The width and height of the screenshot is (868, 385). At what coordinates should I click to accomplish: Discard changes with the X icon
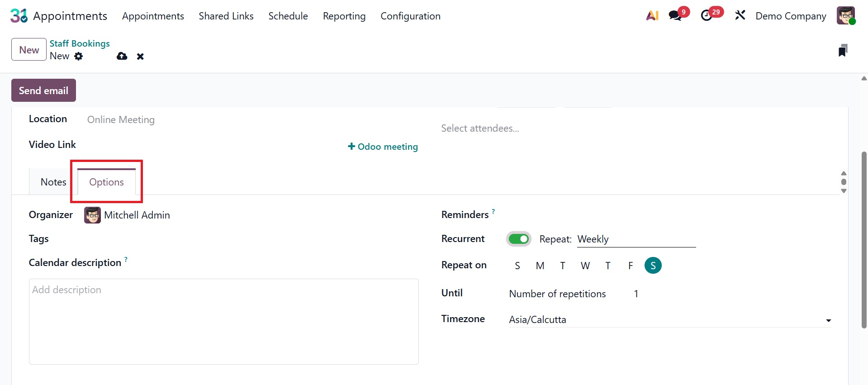pos(140,57)
